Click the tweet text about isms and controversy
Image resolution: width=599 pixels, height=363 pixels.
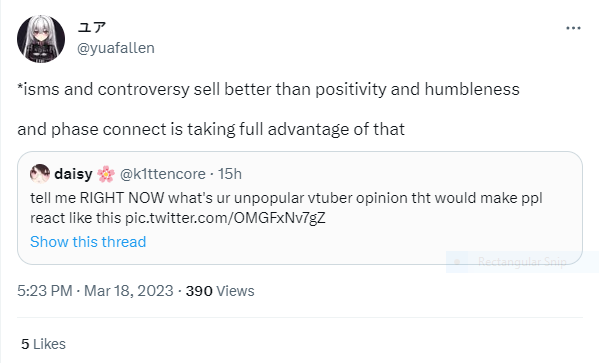pos(268,89)
